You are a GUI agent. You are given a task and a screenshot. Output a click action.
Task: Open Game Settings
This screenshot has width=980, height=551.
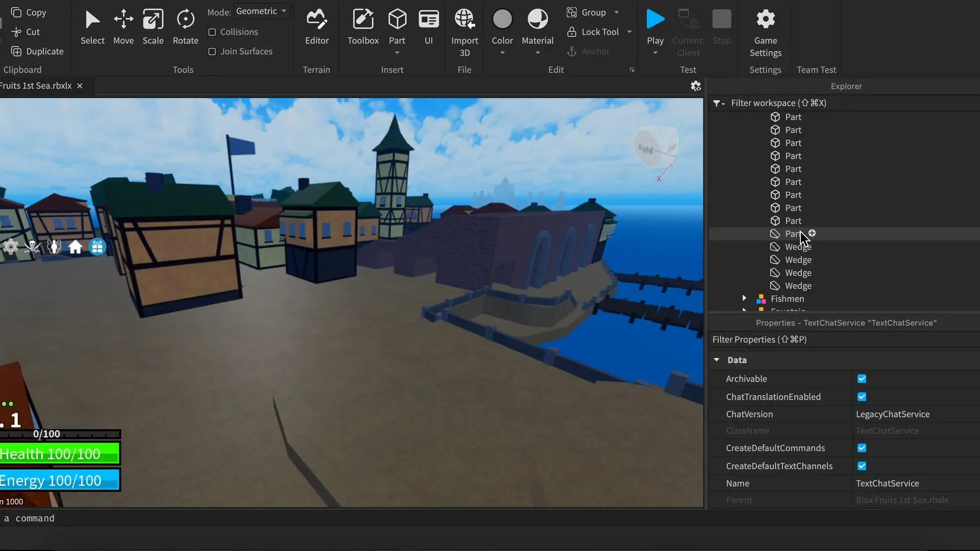[765, 32]
